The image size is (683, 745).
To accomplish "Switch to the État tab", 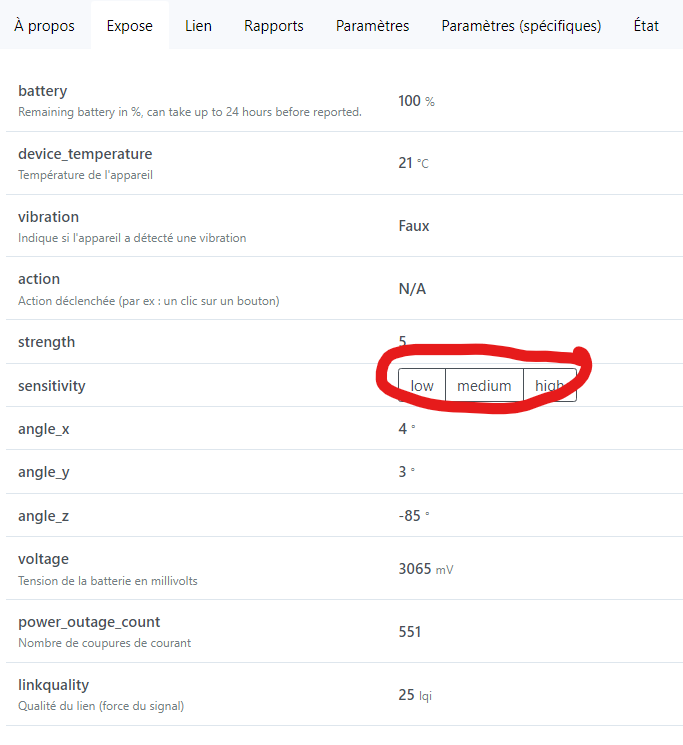I will 646,26.
